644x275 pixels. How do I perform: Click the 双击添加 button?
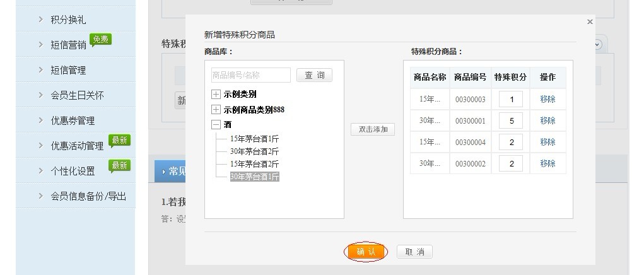(x=372, y=129)
